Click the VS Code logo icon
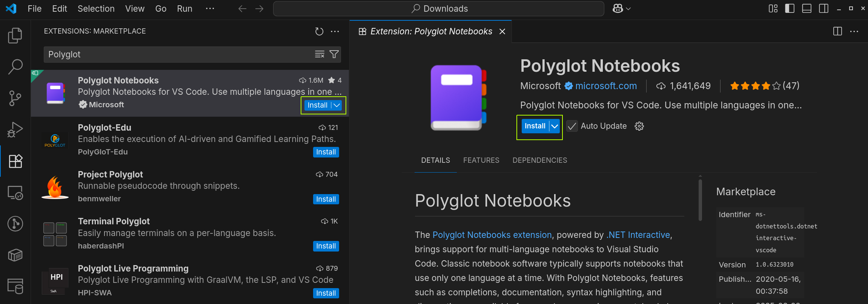 tap(11, 8)
